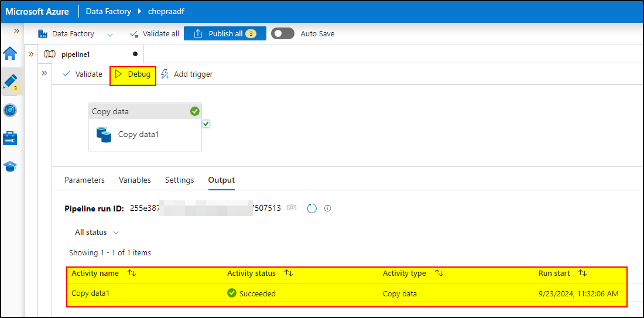Click the Succeeded status text
This screenshot has height=318, width=644.
258,293
